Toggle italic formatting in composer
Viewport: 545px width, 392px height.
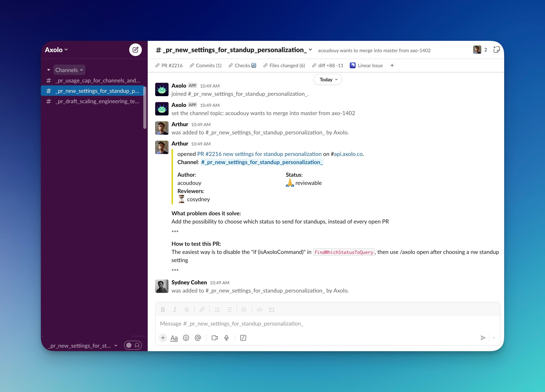[x=175, y=310]
